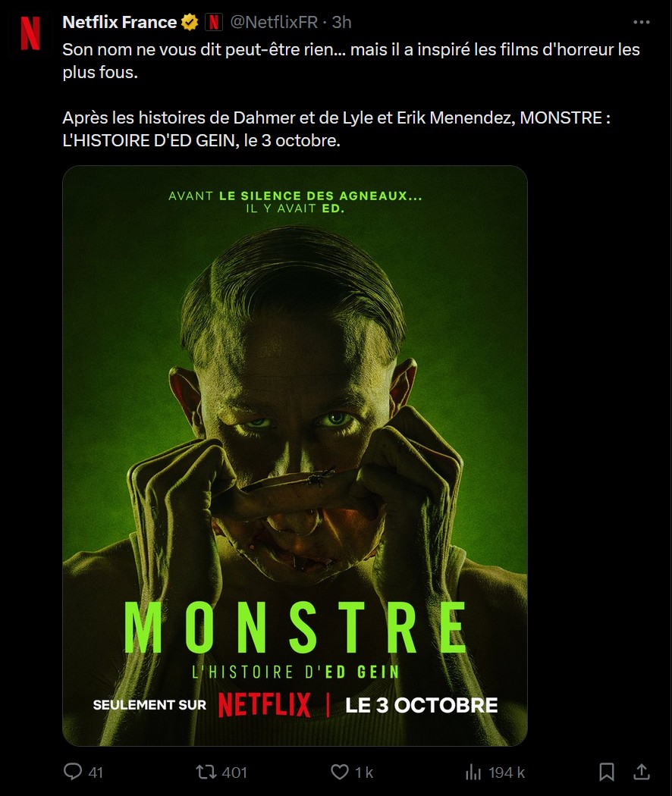Click the 401 reposts count
Image resolution: width=672 pixels, height=796 pixels.
[234, 772]
